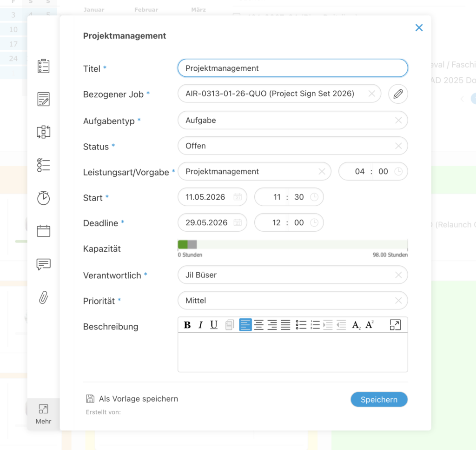Click the Start date field showing 11.05.2026

click(212, 197)
